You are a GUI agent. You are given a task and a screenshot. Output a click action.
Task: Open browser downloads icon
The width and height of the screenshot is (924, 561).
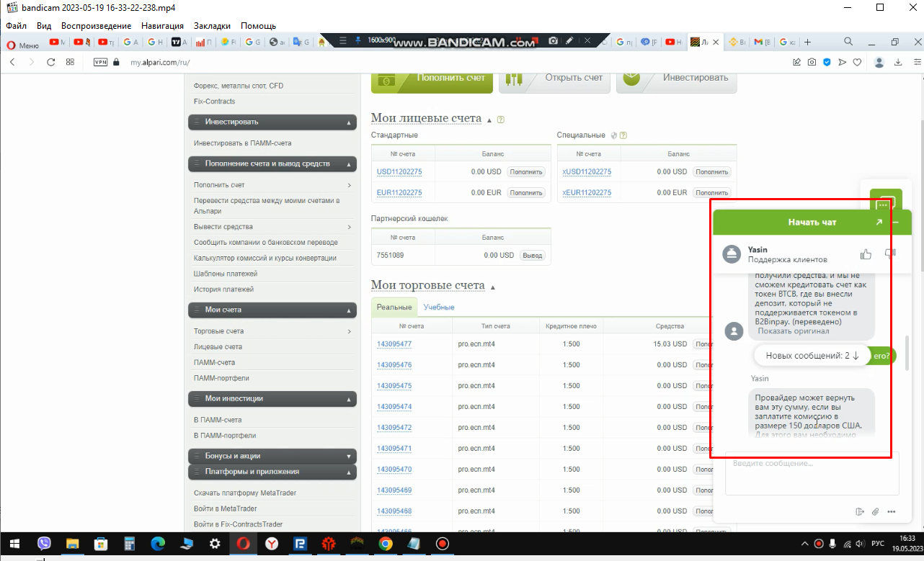(x=898, y=62)
